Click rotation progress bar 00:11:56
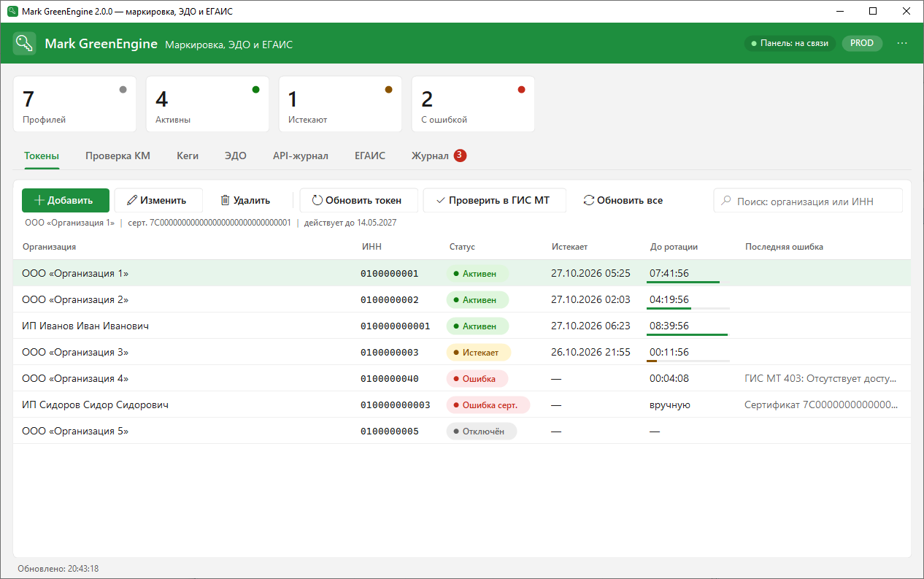924x579 pixels. pyautogui.click(x=688, y=361)
